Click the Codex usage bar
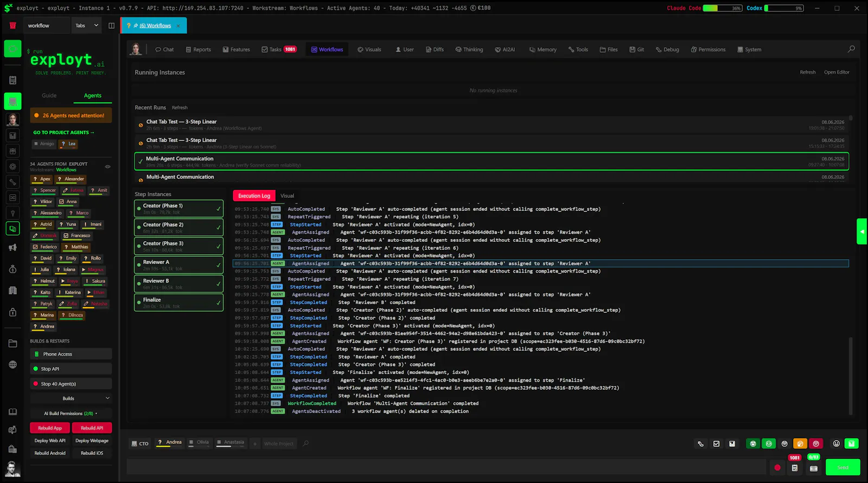The width and height of the screenshot is (868, 483). [784, 8]
